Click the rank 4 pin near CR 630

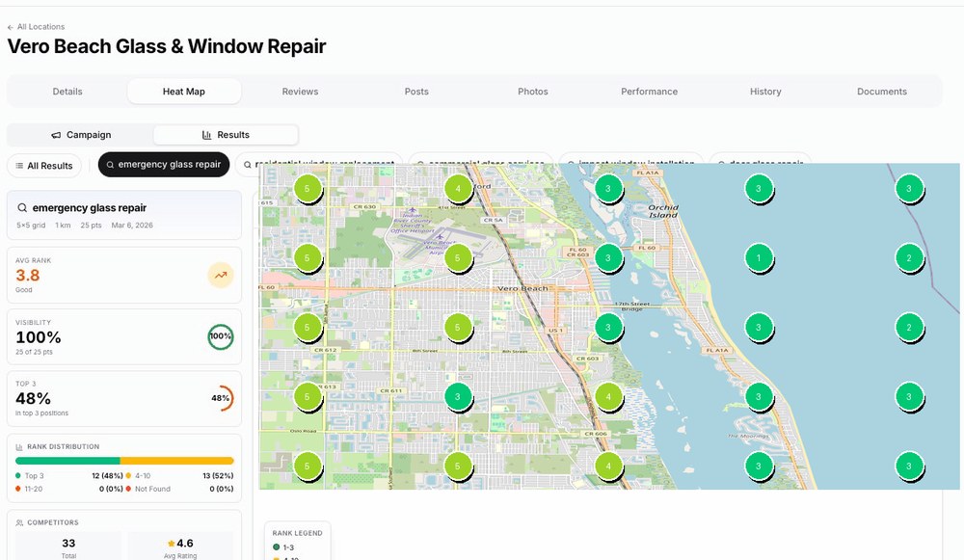coord(458,188)
